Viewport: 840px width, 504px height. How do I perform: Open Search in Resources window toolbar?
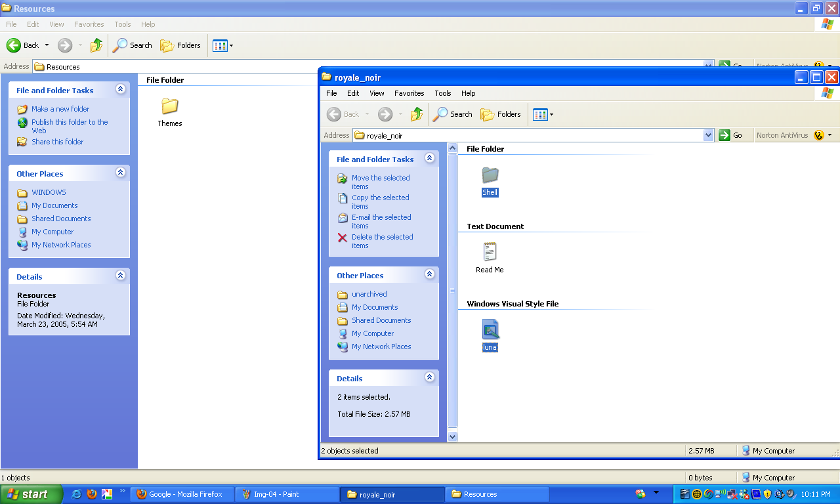click(x=133, y=45)
